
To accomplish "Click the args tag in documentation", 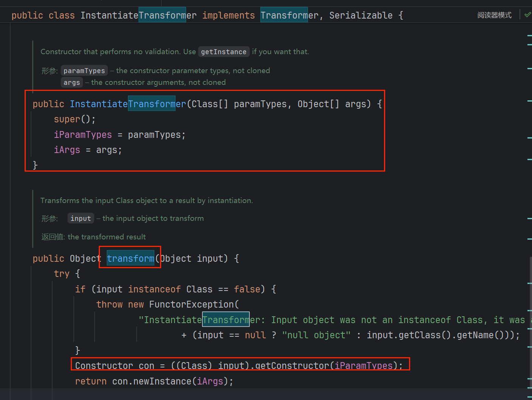I will 72,83.
